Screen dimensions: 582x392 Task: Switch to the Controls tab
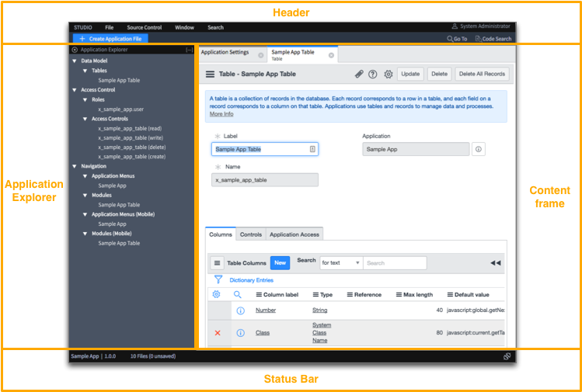click(251, 234)
